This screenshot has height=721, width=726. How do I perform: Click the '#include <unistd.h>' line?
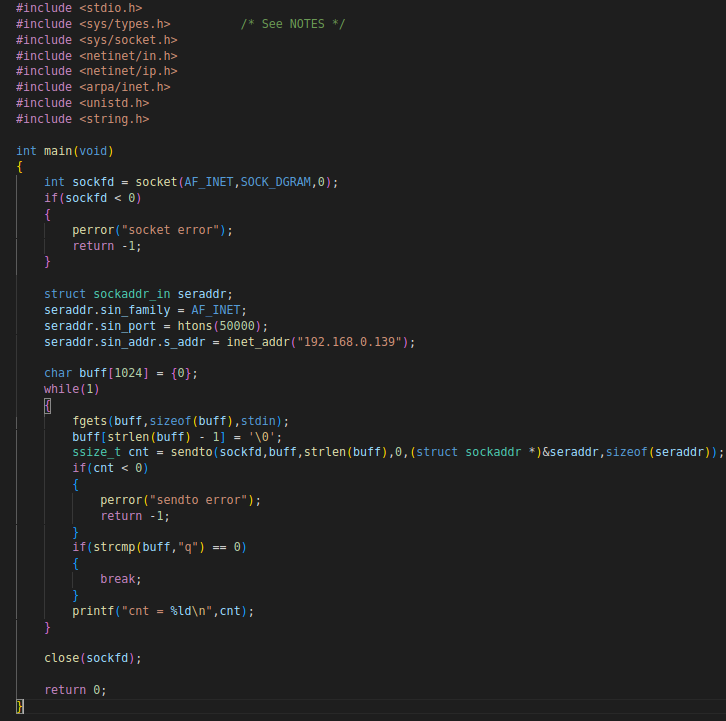point(83,103)
